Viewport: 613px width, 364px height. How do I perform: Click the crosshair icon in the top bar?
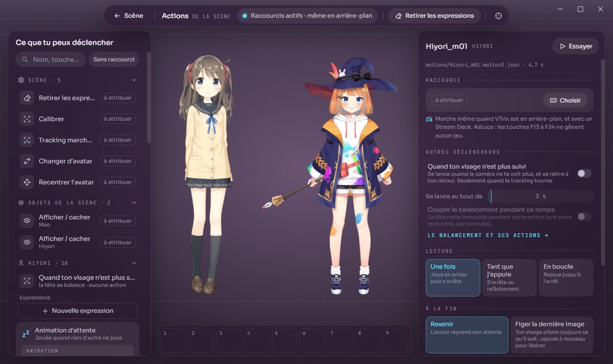[499, 16]
